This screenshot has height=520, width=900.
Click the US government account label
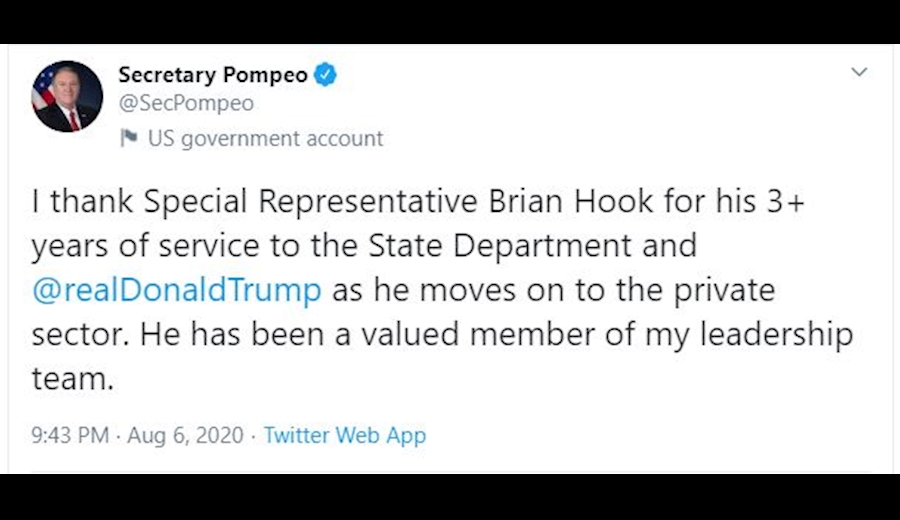coord(265,139)
